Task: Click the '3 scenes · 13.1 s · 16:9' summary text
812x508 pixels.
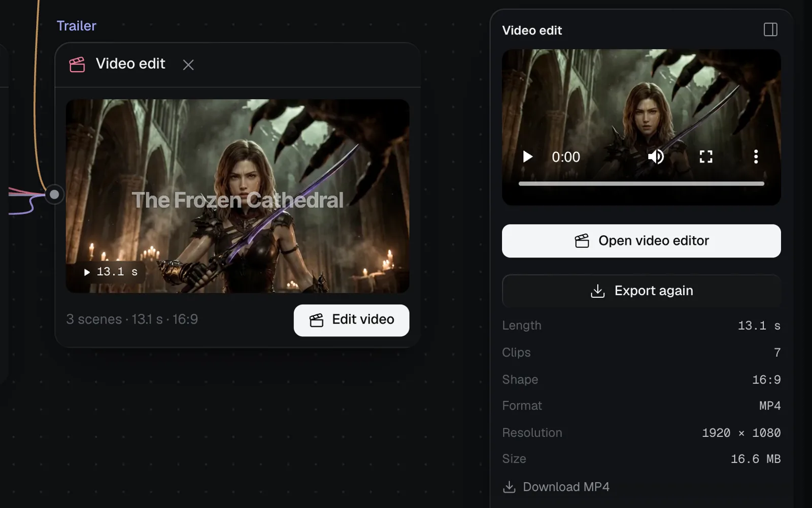Action: 132,319
